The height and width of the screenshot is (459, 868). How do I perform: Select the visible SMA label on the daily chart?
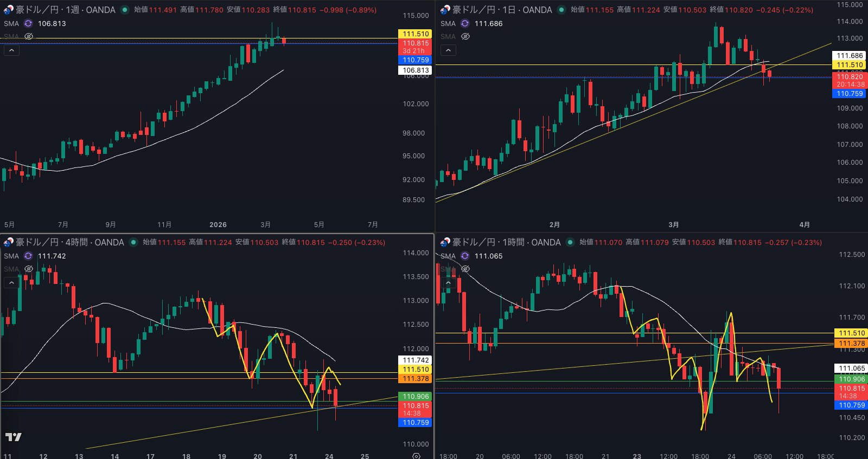pos(448,23)
